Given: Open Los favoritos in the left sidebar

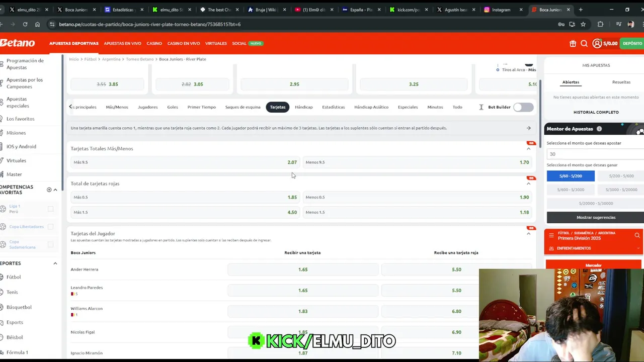Looking at the screenshot, I should [21, 119].
